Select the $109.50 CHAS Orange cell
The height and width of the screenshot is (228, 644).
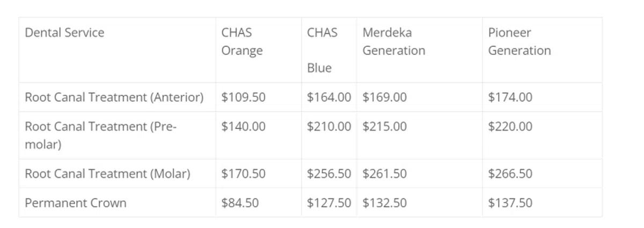[x=243, y=97]
